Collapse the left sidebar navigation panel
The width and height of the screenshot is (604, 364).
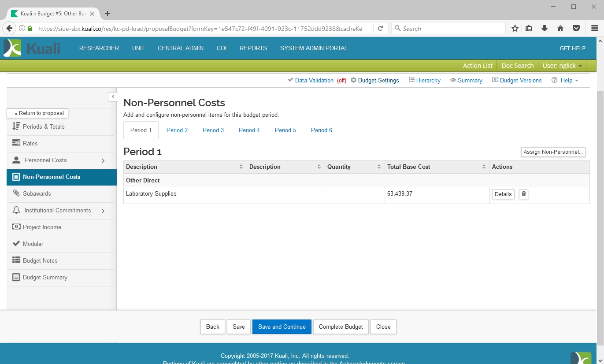[x=113, y=97]
